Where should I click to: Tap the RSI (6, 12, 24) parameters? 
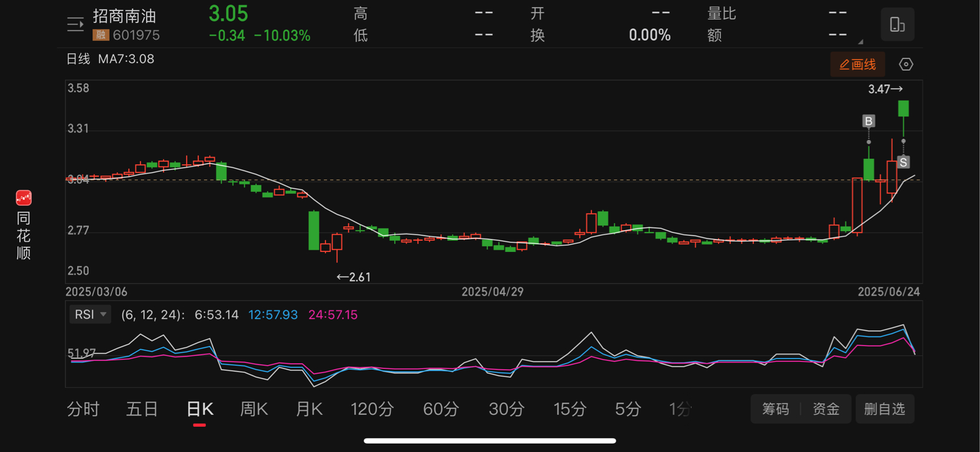[x=153, y=315]
